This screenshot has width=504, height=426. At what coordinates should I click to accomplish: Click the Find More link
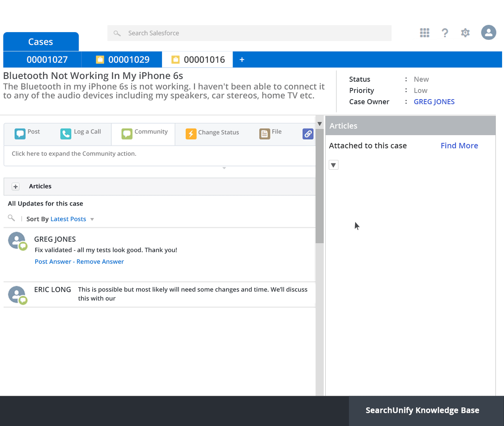pos(459,146)
